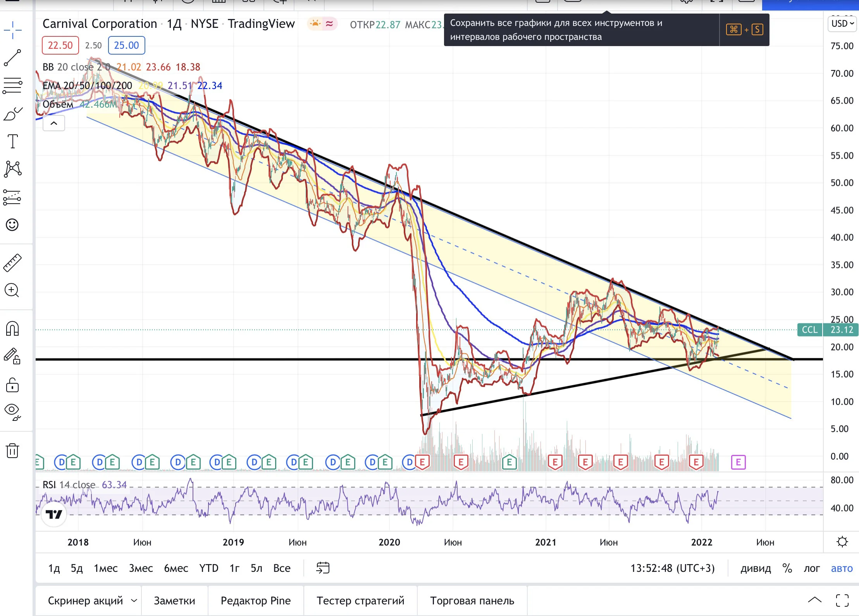
Task: Click the purple upcoming earnings E marker
Action: 738,462
